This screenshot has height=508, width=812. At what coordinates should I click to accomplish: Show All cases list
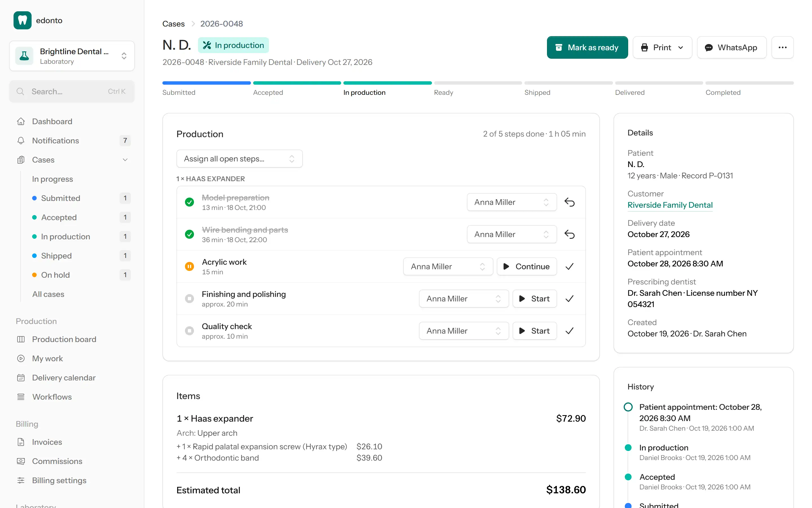[81, 294]
